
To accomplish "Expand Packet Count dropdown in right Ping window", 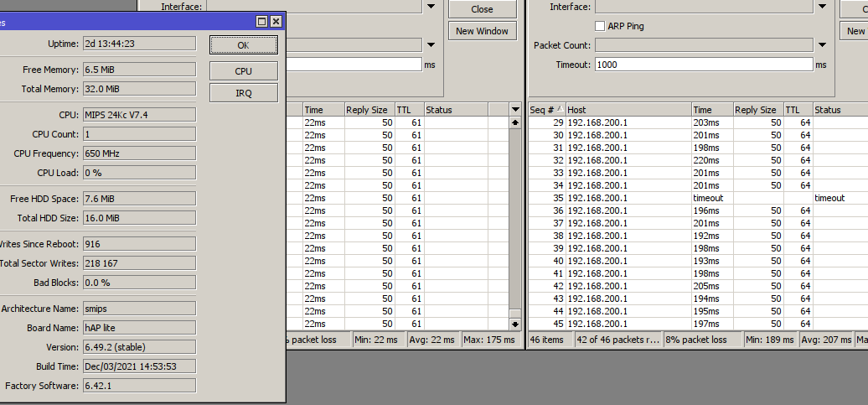I will [822, 45].
